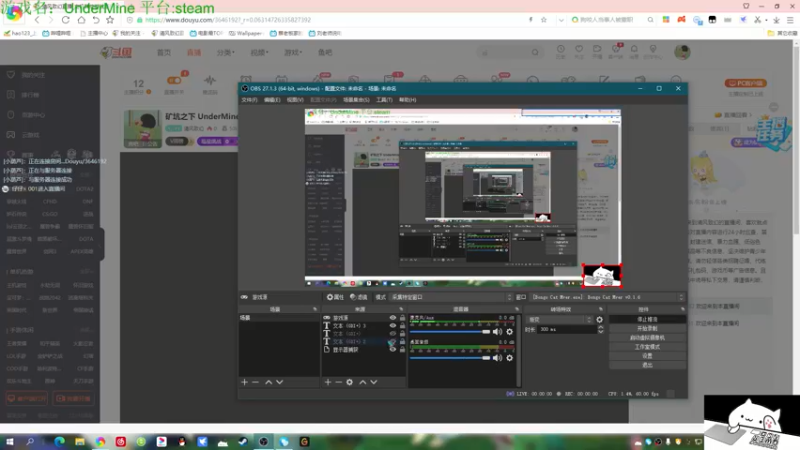Go back in browser history

pyautogui.click(x=37, y=20)
